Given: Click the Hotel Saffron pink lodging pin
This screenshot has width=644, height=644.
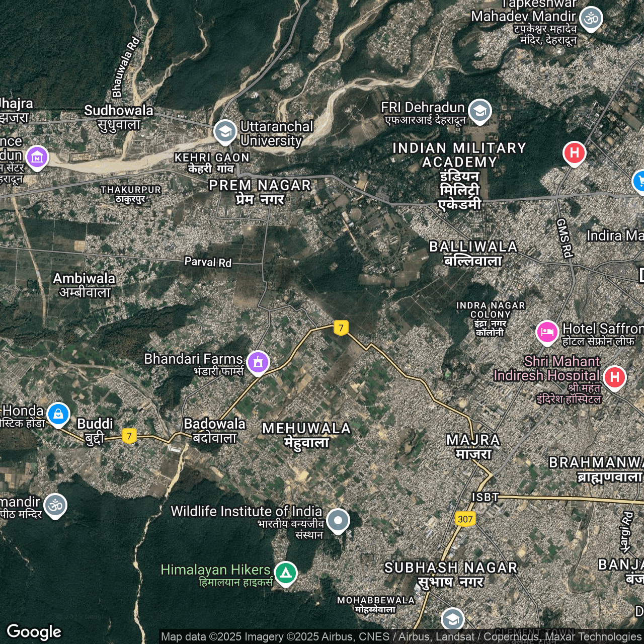Looking at the screenshot, I should [547, 332].
